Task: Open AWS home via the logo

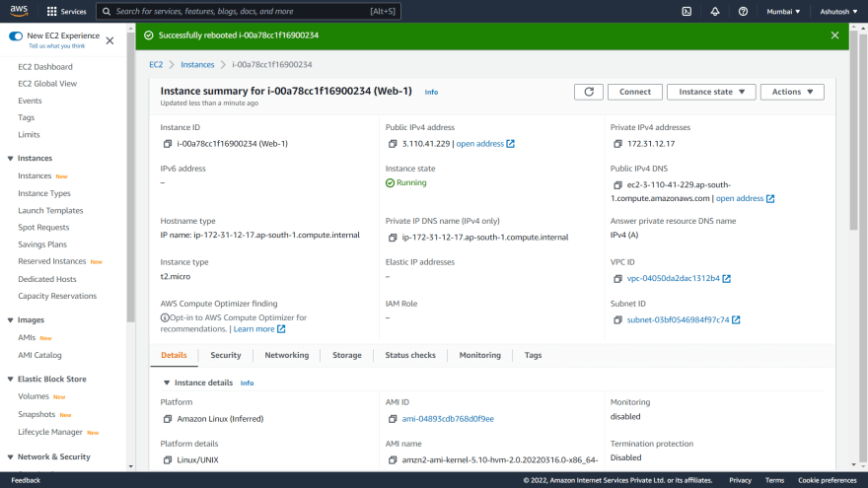Action: (x=19, y=11)
